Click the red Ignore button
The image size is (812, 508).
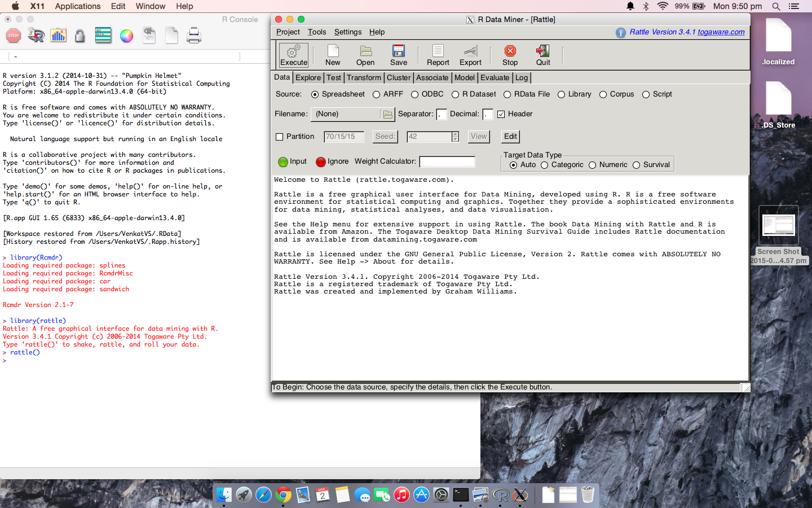[x=332, y=161]
